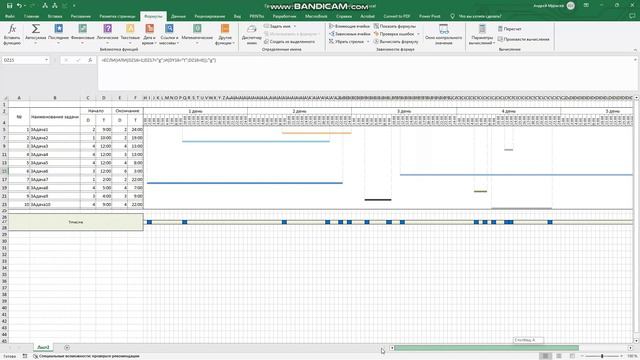Click the comments icon at ribbon right

(x=632, y=16)
